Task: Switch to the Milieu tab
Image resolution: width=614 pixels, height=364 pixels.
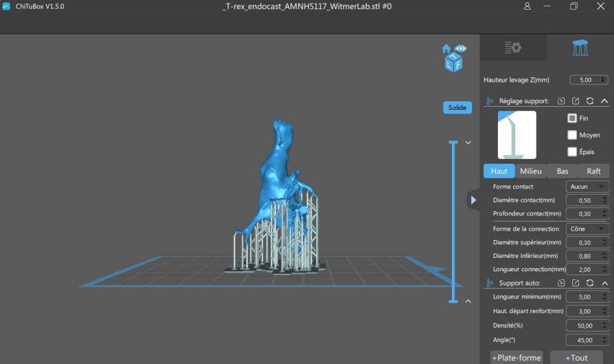Action: [530, 171]
